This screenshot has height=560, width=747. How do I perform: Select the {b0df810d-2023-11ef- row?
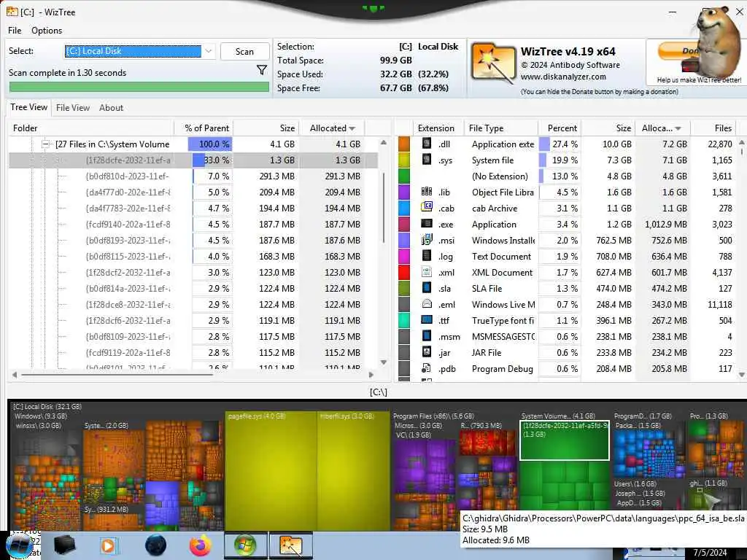click(x=193, y=176)
